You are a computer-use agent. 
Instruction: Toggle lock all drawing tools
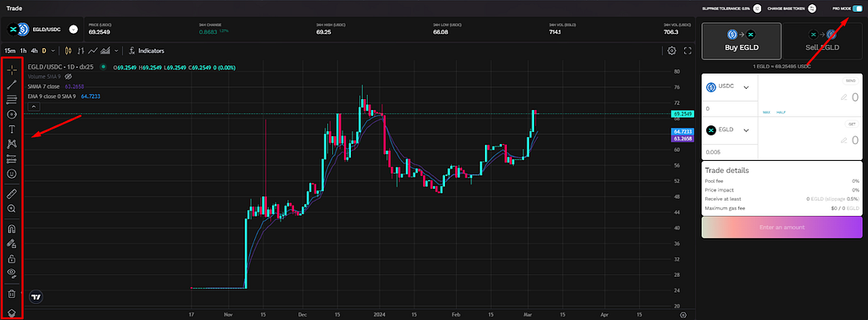(12, 258)
